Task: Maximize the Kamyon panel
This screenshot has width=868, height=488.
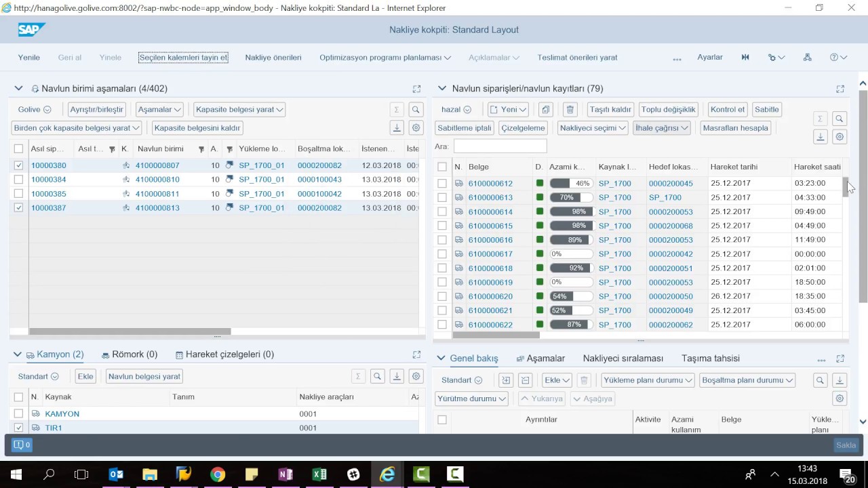Action: pos(416,354)
